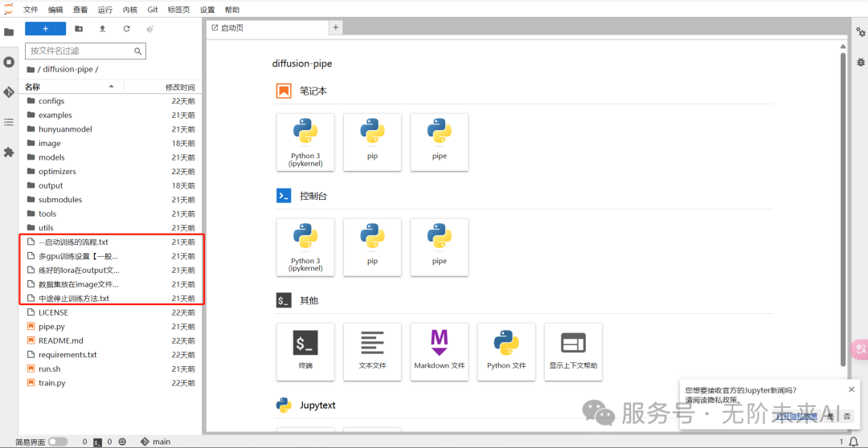Click the filter files by name field

click(x=85, y=51)
